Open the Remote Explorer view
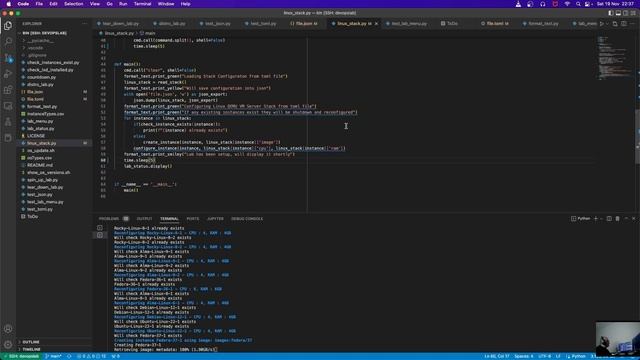Viewport: 640px width, 360px height. [8, 106]
